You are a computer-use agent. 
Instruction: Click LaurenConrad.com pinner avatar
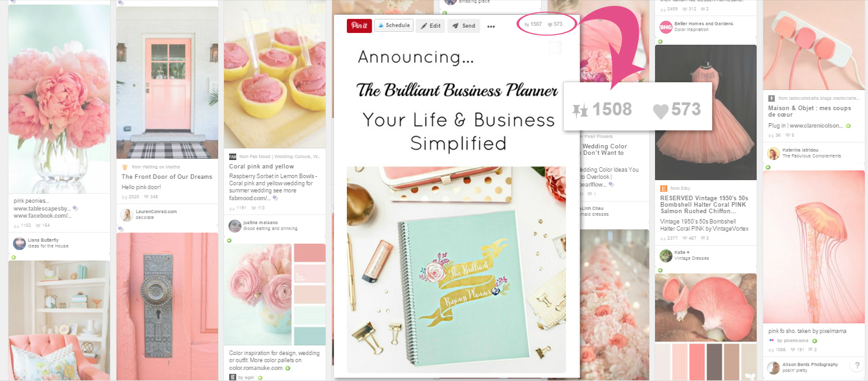coord(127,214)
